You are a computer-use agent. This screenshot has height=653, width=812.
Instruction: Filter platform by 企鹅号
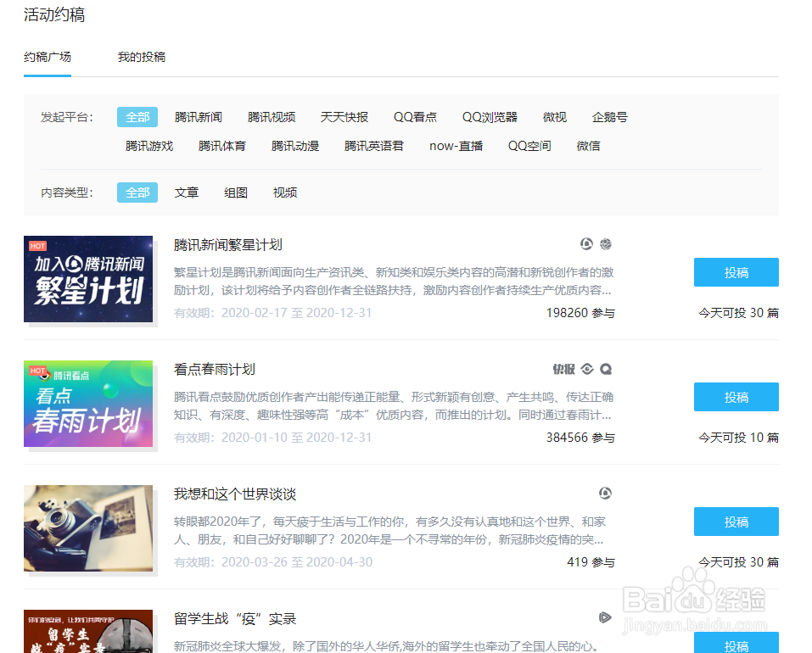[x=610, y=117]
